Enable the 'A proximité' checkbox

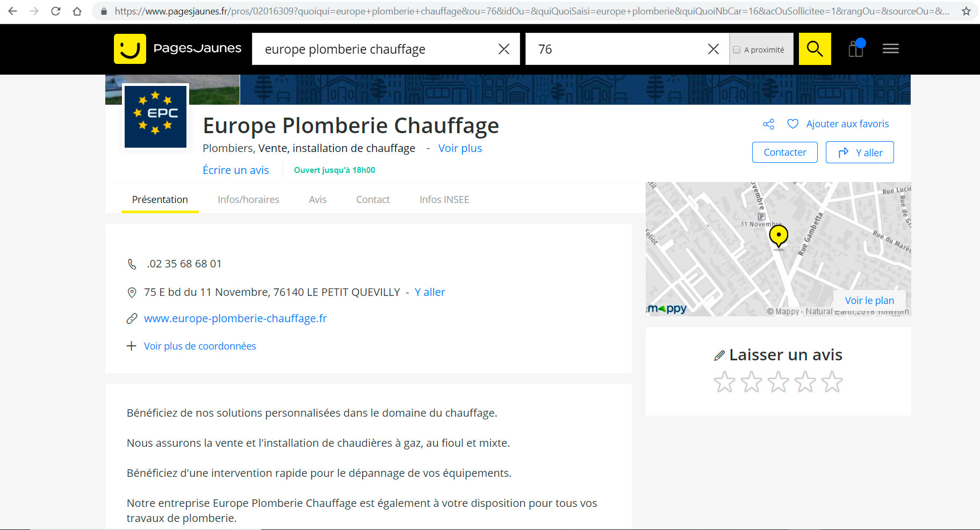click(x=737, y=49)
